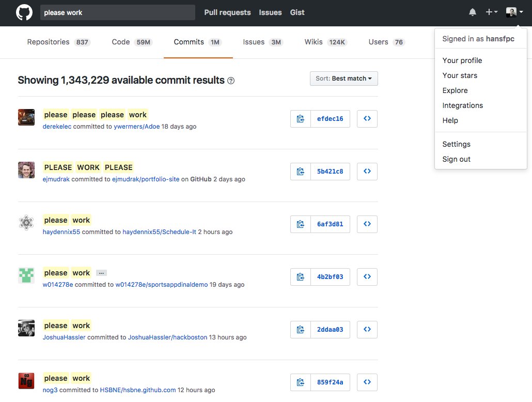Switch to the Issues results tab
The width and height of the screenshot is (532, 402).
tap(263, 42)
